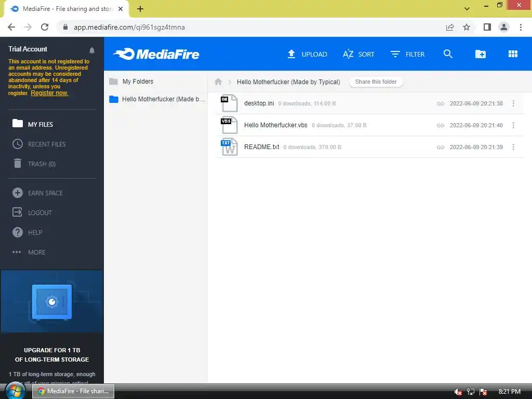This screenshot has width=532, height=399.
Task: Close the MediaFire tab
Action: 121,9
